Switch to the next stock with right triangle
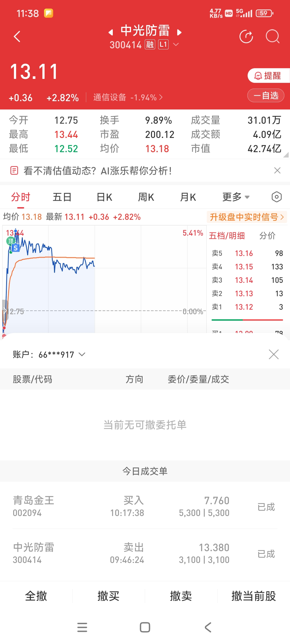The height and width of the screenshot is (644, 290). tap(179, 32)
